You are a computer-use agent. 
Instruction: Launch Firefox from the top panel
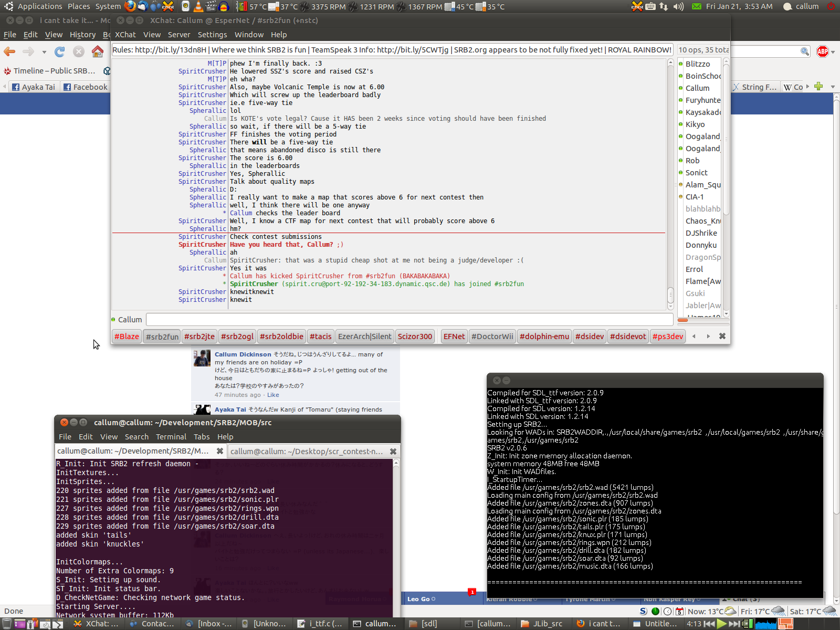point(130,6)
